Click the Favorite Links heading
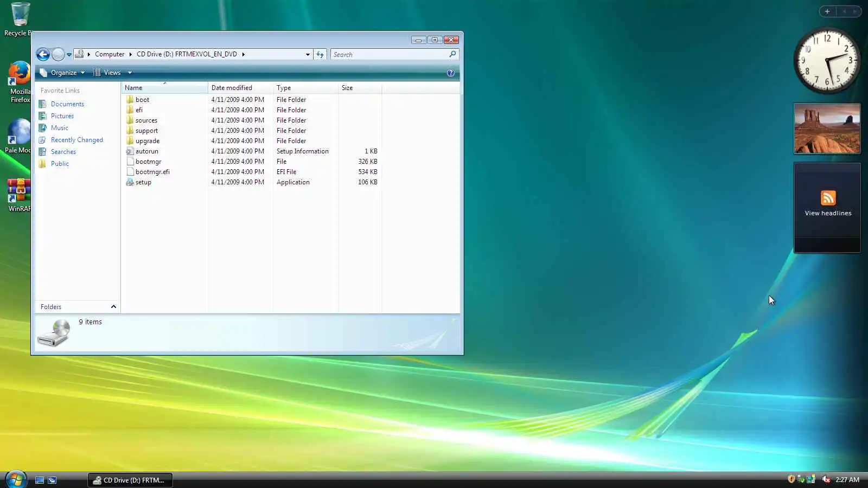The image size is (868, 488). click(x=60, y=91)
